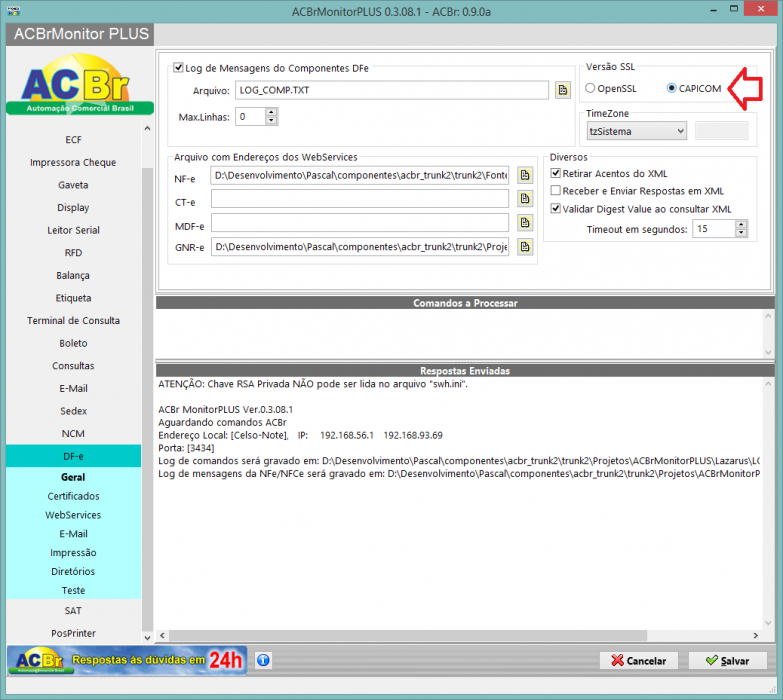Click the empty CT-e path field
This screenshot has height=700, width=783.
[x=360, y=199]
